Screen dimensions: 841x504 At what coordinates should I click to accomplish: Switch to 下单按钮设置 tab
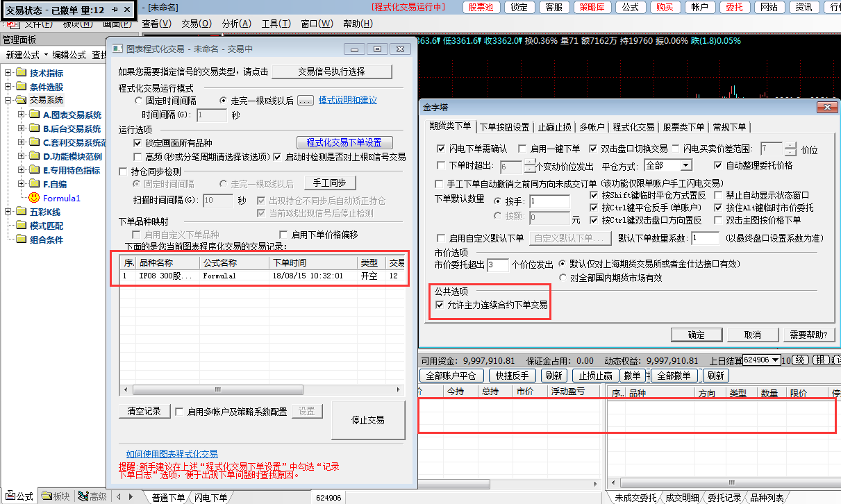[505, 127]
